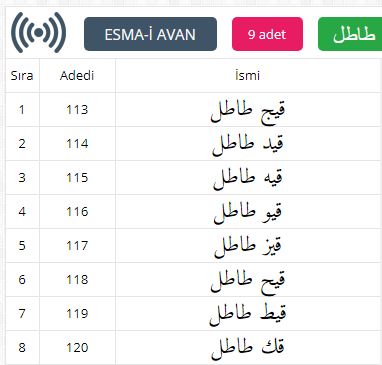The width and height of the screenshot is (382, 365).
Task: Click the Arabic name for count 120
Action: (x=248, y=348)
